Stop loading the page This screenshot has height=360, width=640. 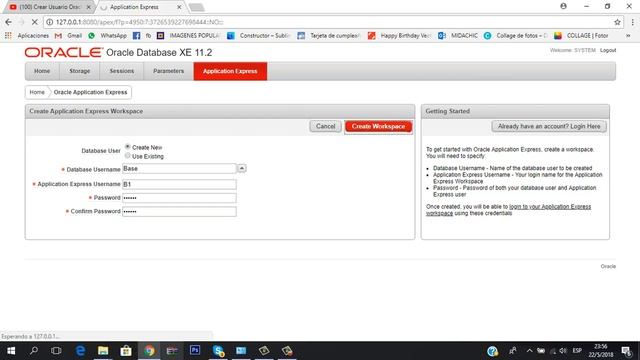click(x=35, y=22)
